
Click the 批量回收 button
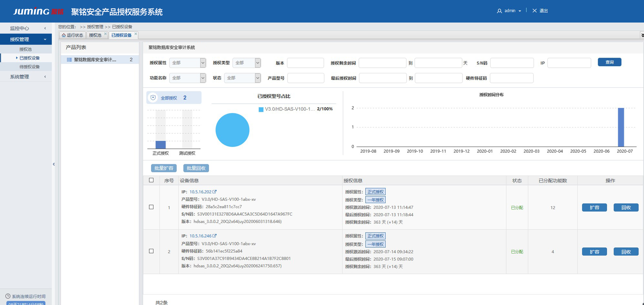196,168
